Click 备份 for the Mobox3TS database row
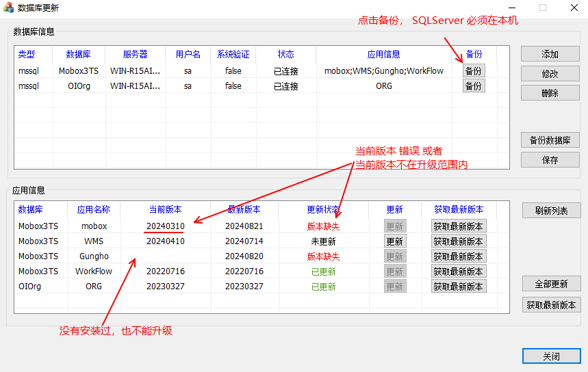 (473, 70)
